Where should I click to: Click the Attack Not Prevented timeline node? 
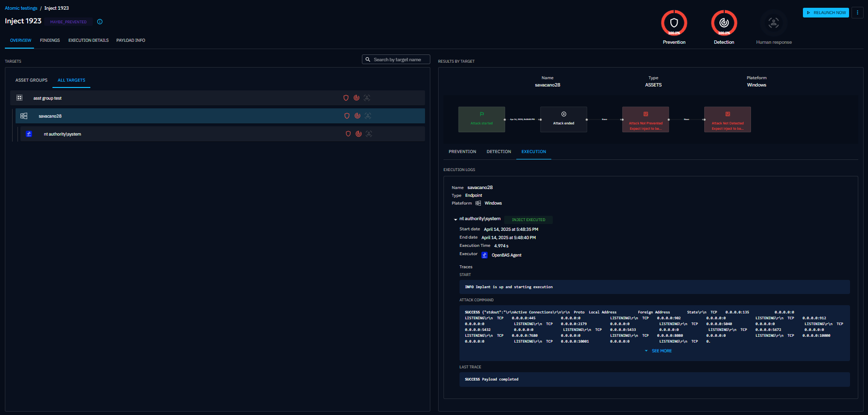click(x=646, y=120)
